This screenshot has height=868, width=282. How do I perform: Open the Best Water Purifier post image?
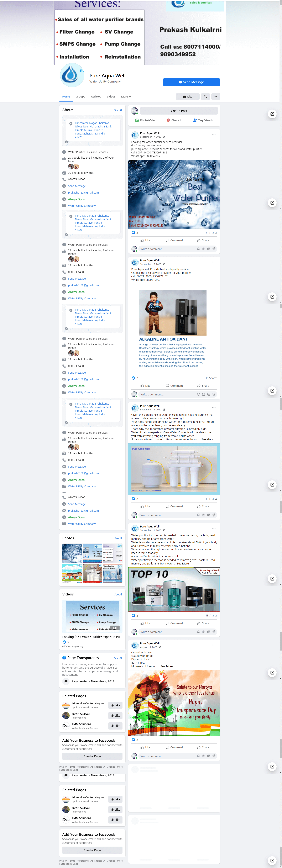[x=174, y=194]
